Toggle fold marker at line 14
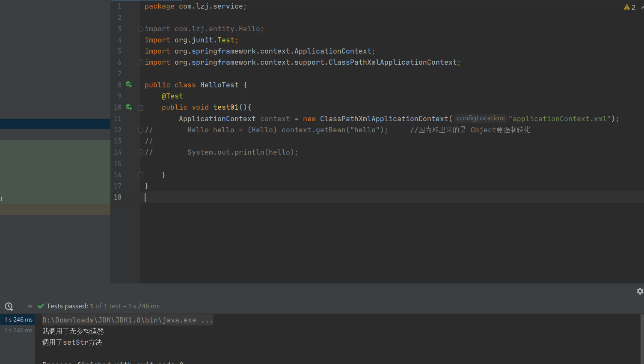This screenshot has width=644, height=364. 140,152
